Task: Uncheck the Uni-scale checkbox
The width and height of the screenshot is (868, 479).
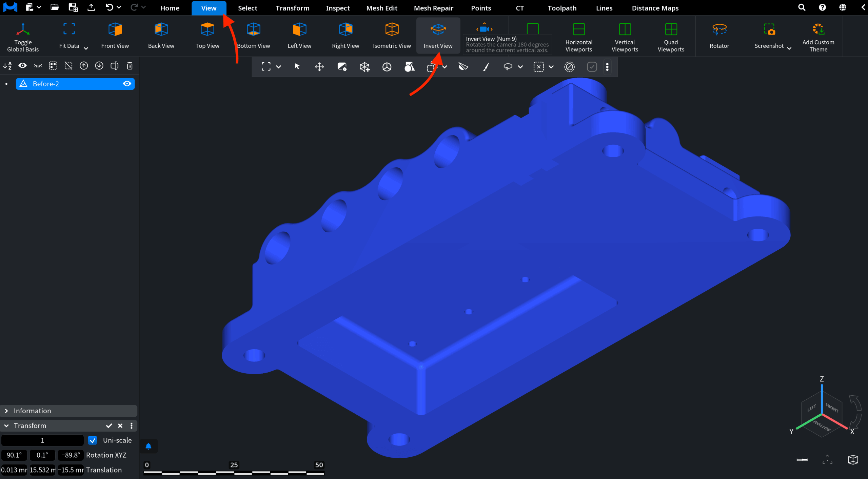Action: pyautogui.click(x=92, y=440)
